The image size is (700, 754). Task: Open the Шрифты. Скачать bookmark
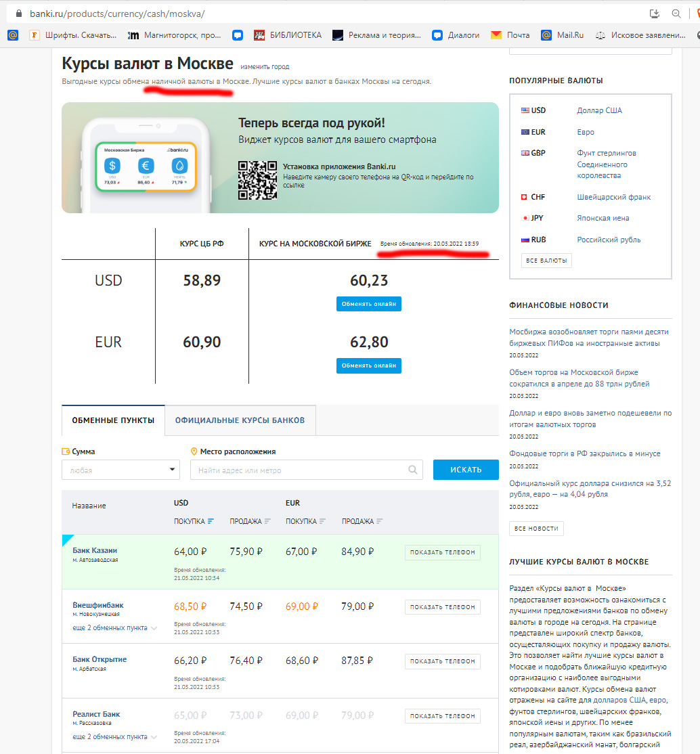(73, 35)
